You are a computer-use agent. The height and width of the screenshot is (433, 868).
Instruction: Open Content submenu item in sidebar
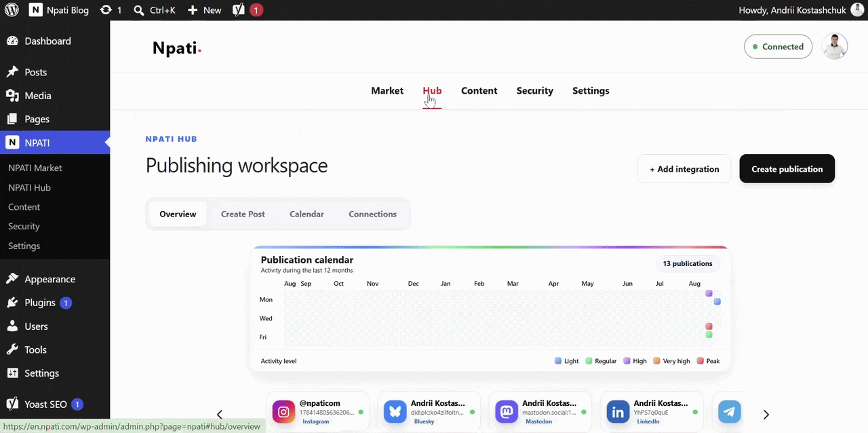pos(24,207)
